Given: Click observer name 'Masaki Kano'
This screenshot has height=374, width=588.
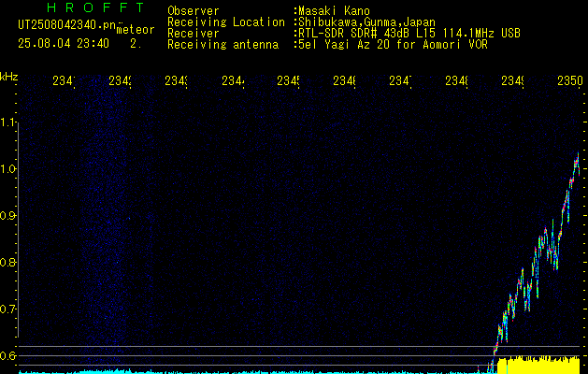Looking at the screenshot, I should point(334,10).
